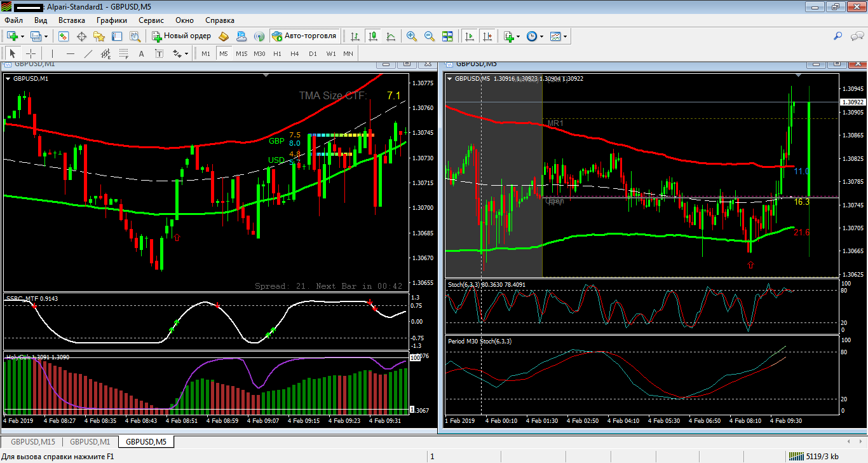Select the H1 timeframe button
This screenshot has width=868, height=463.
277,53
